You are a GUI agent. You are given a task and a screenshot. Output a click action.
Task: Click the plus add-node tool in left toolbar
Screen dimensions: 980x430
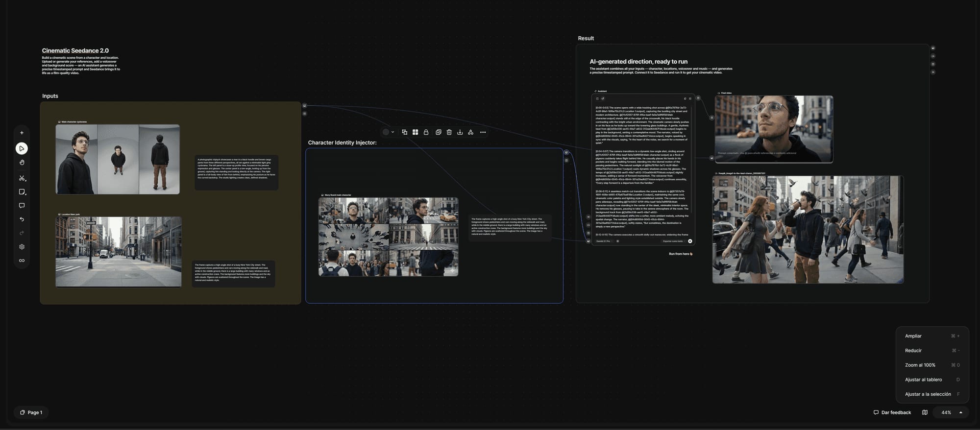[x=22, y=133]
